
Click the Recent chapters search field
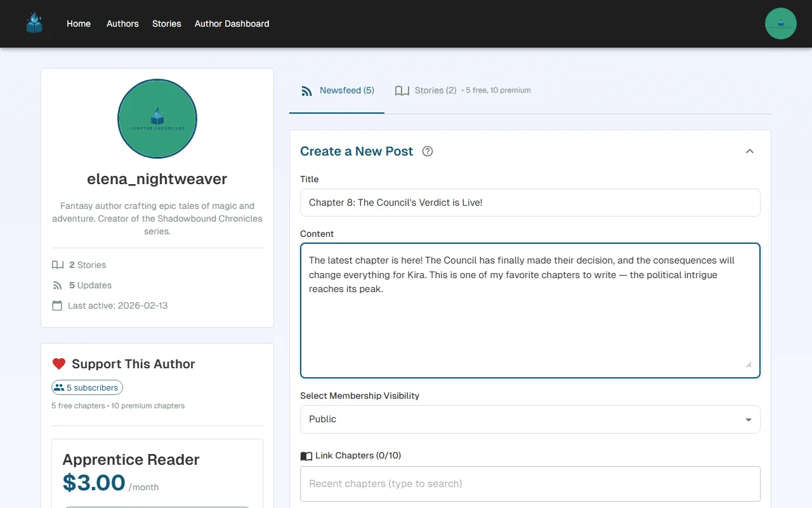530,484
